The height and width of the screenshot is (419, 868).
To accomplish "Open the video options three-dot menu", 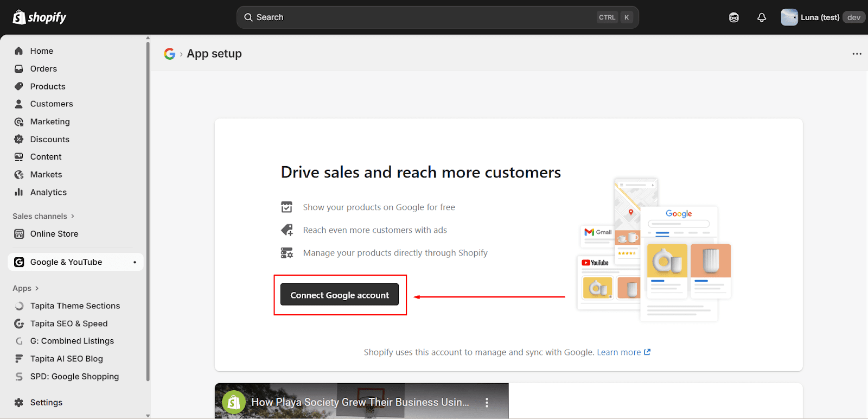I will 487,402.
